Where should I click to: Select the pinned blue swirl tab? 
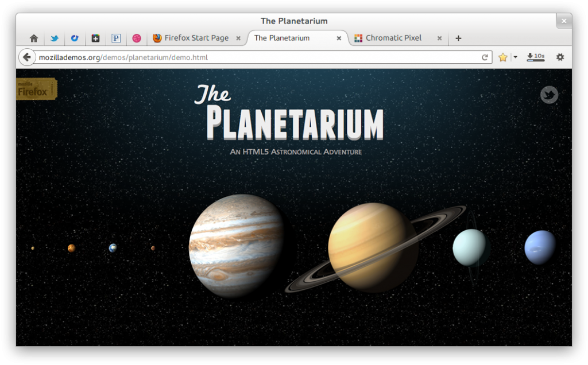tap(75, 38)
